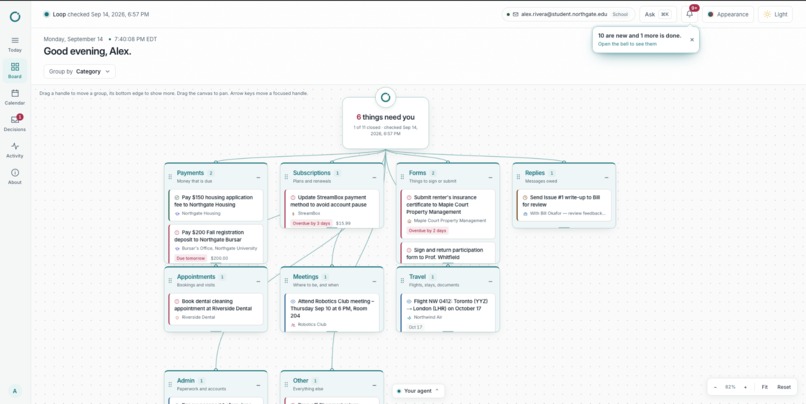Open About in the sidebar

click(15, 176)
